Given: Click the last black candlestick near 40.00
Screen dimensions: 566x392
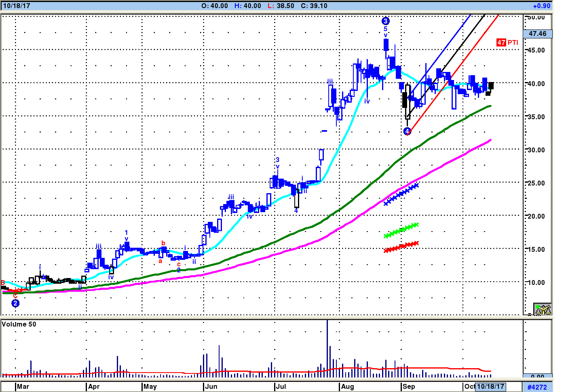Looking at the screenshot, I should [x=491, y=86].
